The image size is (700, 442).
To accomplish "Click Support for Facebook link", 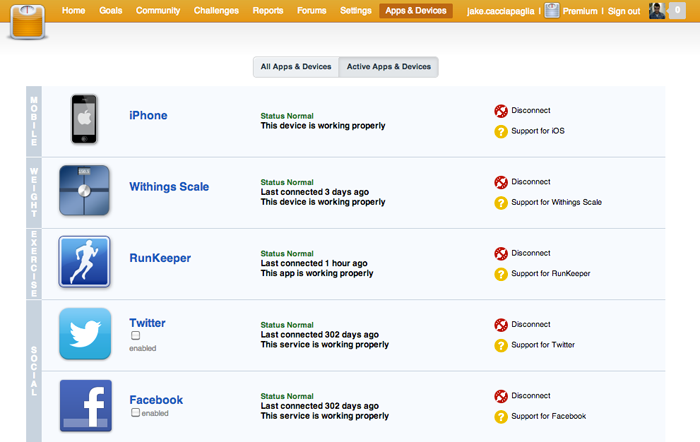I will [x=548, y=416].
